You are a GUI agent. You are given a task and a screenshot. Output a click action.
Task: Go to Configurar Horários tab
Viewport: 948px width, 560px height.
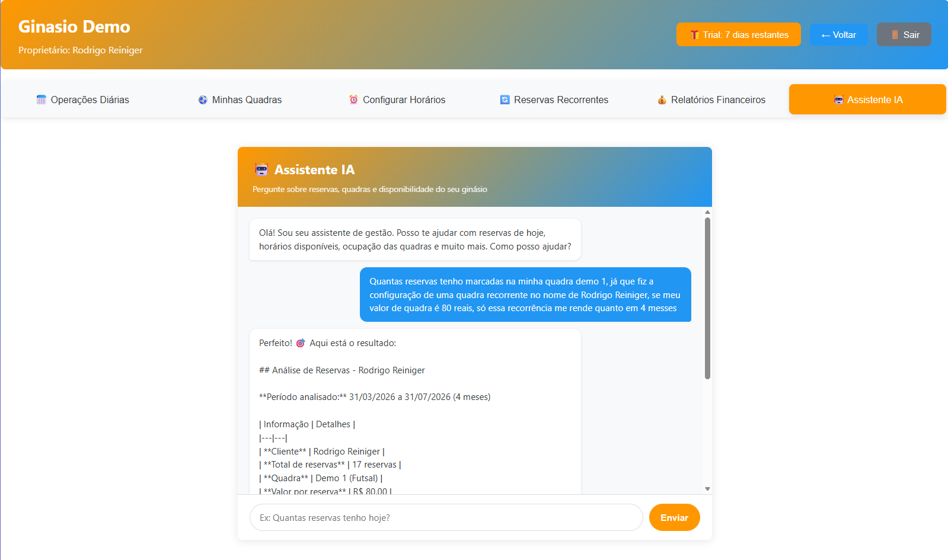point(397,100)
